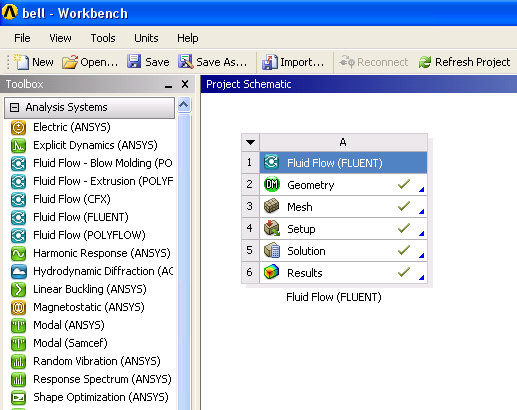Click the Save As toolbar icon
The height and width of the screenshot is (410, 517).
pos(186,62)
